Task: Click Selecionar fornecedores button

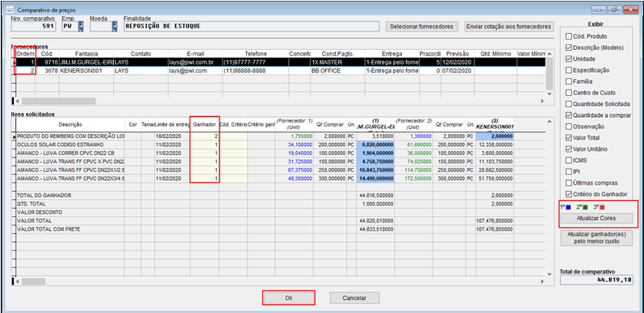Action: point(422,27)
